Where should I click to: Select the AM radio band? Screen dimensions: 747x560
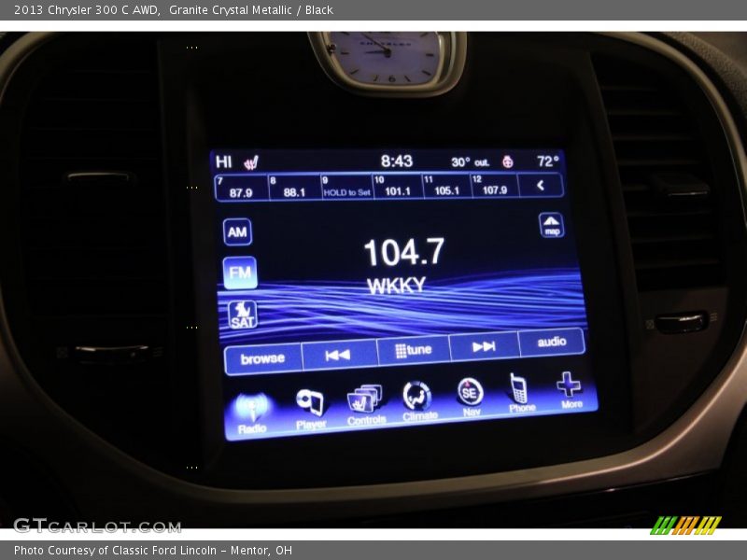point(237,231)
